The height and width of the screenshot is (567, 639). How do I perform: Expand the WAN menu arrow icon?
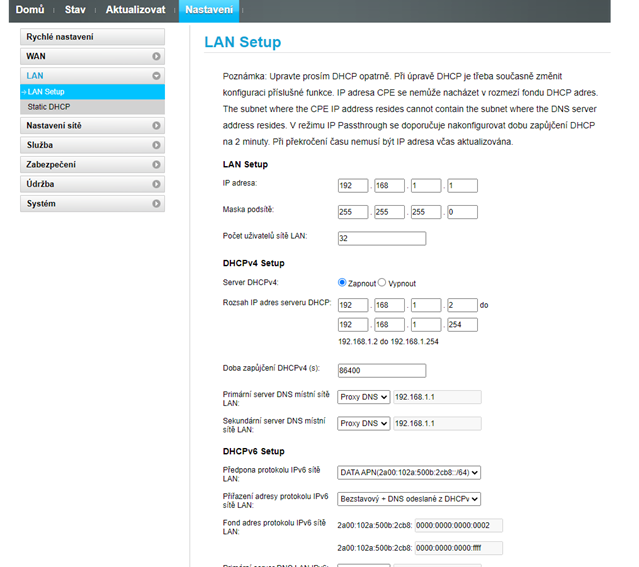pos(156,57)
